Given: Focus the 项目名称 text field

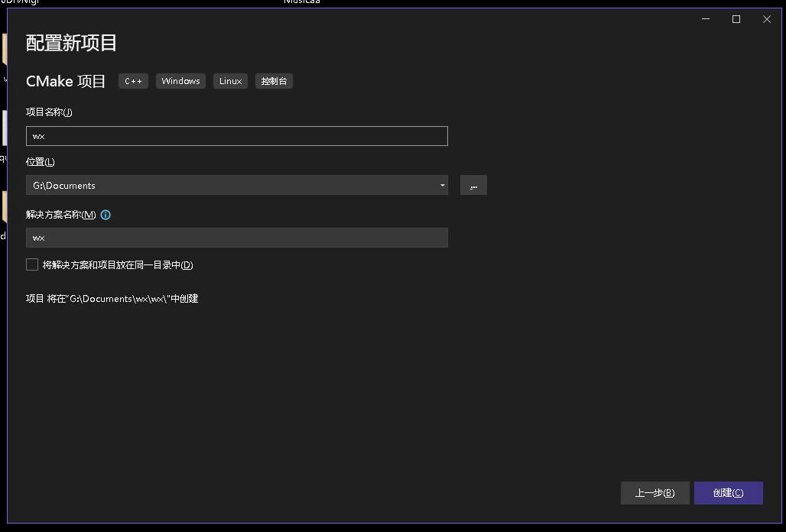Looking at the screenshot, I should click(x=236, y=136).
